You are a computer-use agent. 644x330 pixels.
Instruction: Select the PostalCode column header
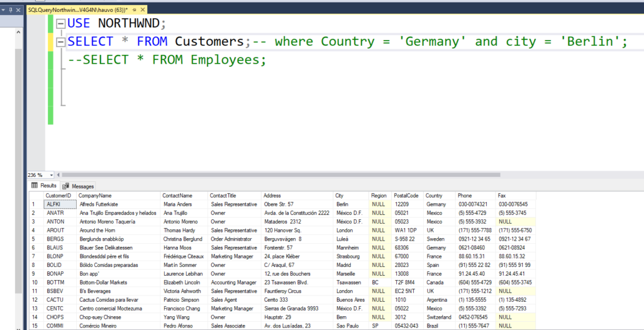pos(408,195)
